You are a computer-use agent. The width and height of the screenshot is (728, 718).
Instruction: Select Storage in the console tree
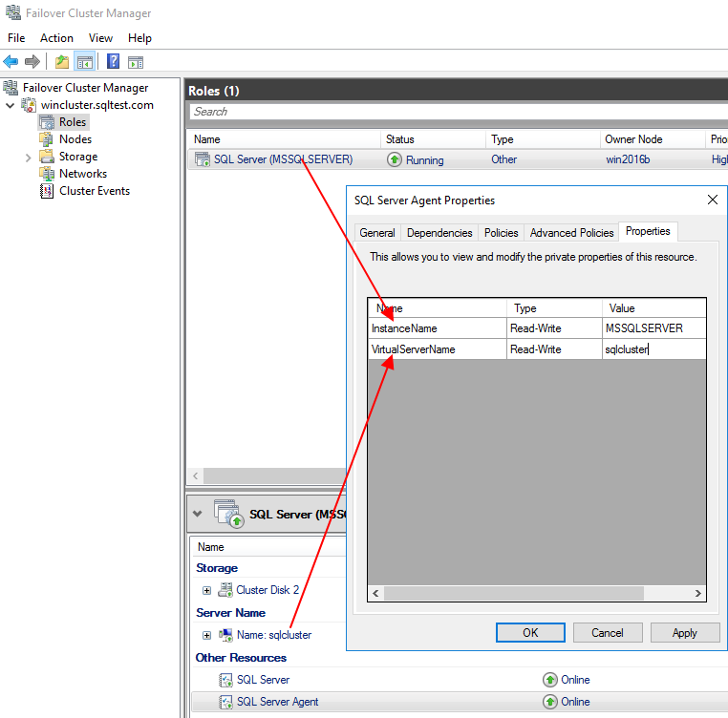(x=78, y=157)
